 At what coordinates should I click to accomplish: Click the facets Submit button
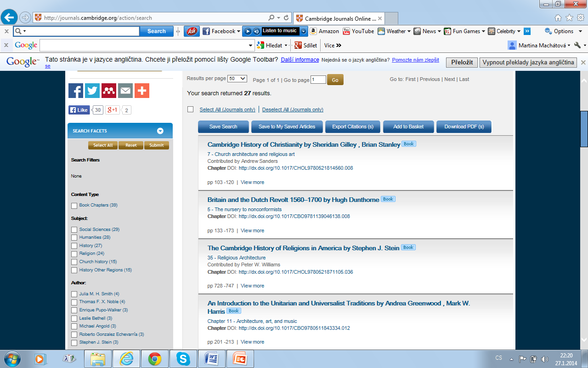click(157, 145)
